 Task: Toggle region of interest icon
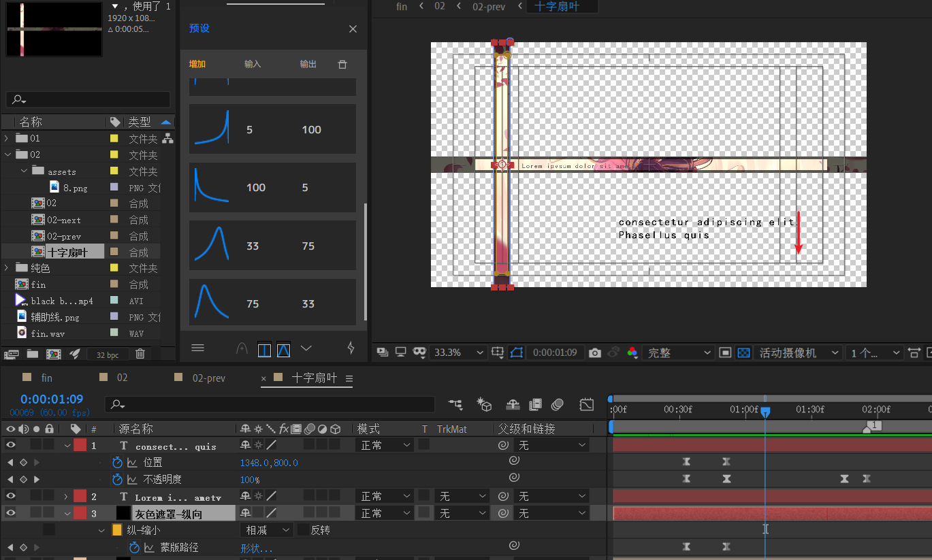coord(725,352)
